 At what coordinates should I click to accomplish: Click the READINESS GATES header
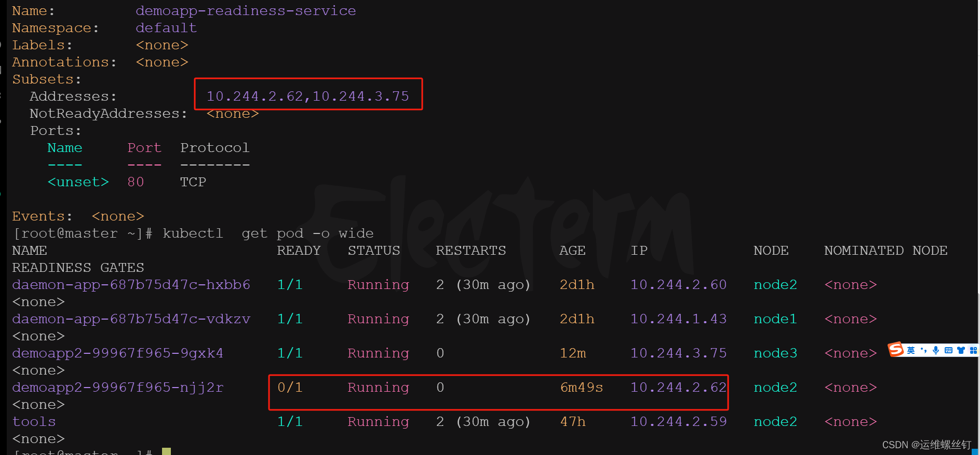(78, 268)
